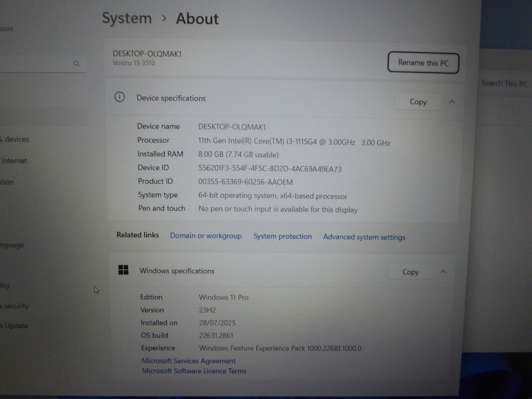Select the Version value 23H2
Screen dimensions: 532x399
[x=207, y=310]
